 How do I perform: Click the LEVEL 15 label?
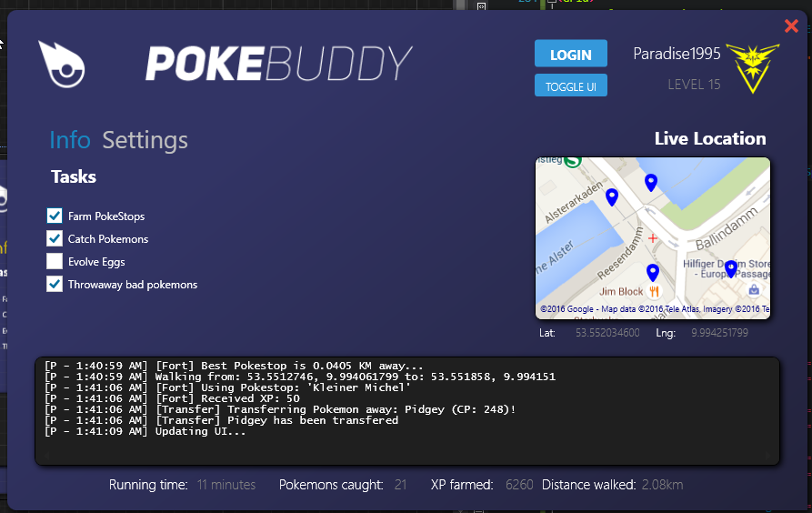coord(694,85)
